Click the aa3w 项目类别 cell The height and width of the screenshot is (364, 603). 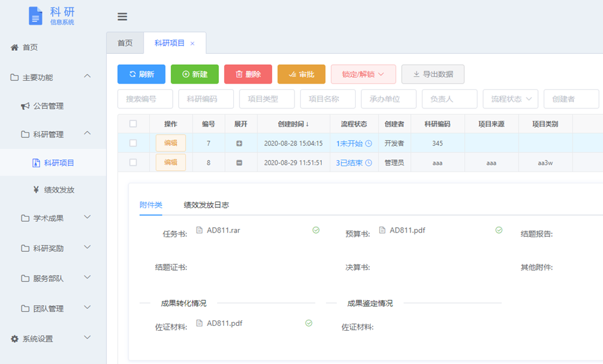(545, 162)
